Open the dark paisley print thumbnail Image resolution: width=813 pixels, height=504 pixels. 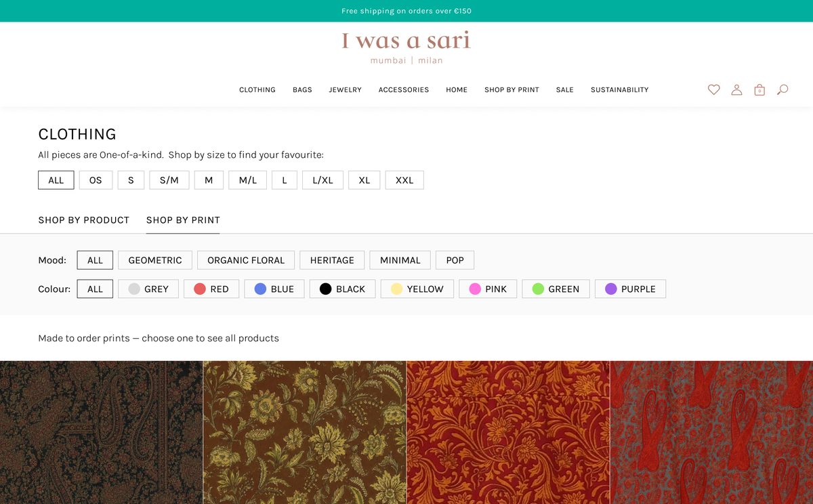pos(101,432)
